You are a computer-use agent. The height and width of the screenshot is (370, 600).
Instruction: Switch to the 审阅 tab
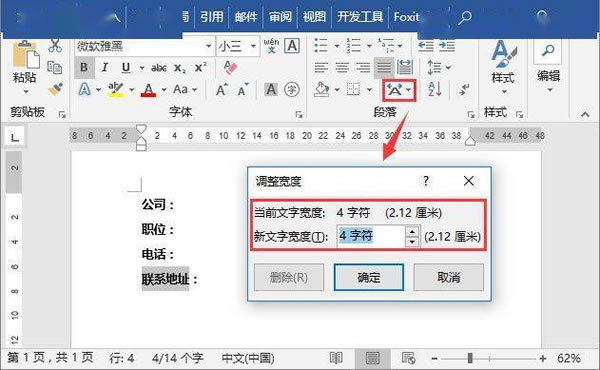pos(280,17)
